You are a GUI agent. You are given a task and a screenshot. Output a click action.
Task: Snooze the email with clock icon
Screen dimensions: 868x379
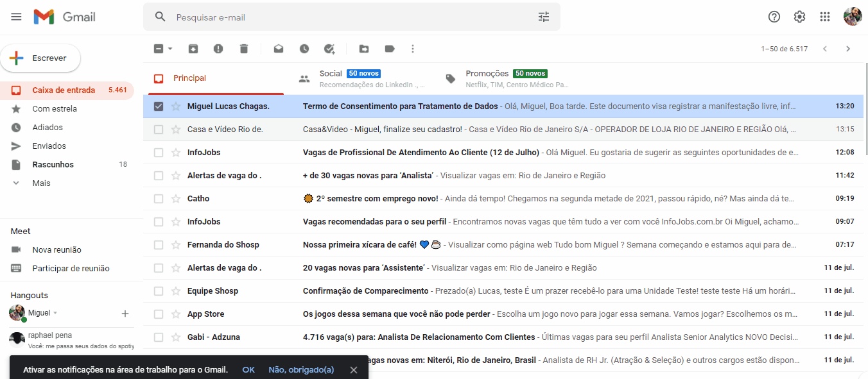304,49
